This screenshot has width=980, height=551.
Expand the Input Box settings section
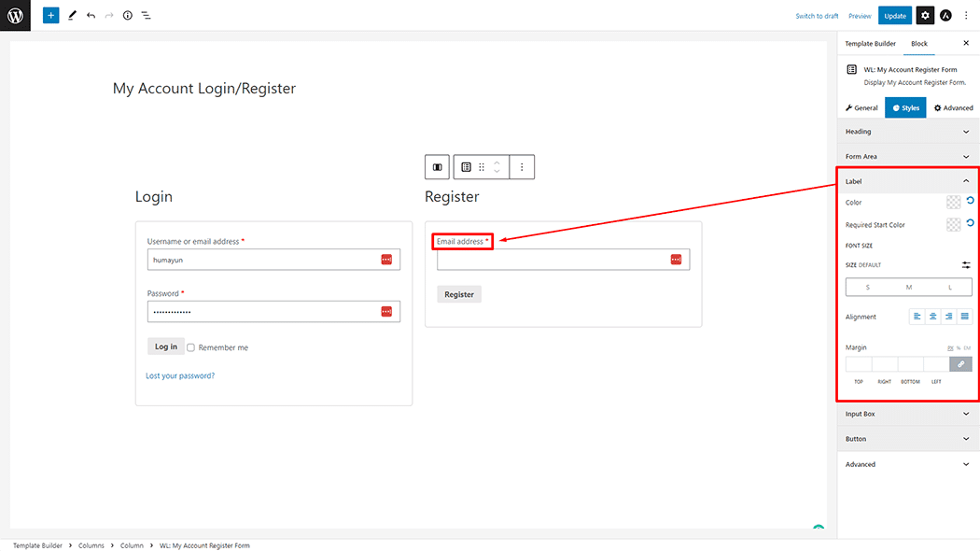click(907, 414)
